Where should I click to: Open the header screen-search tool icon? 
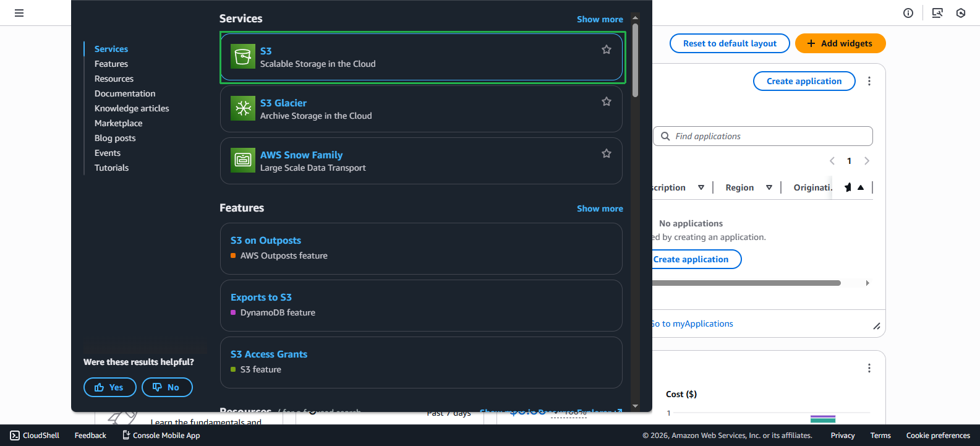coord(937,13)
